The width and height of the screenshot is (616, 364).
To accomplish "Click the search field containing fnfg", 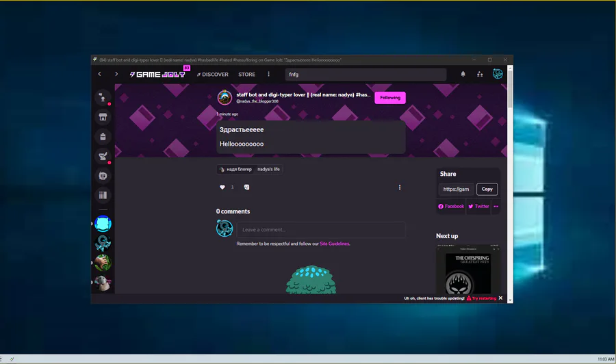I will tap(365, 74).
